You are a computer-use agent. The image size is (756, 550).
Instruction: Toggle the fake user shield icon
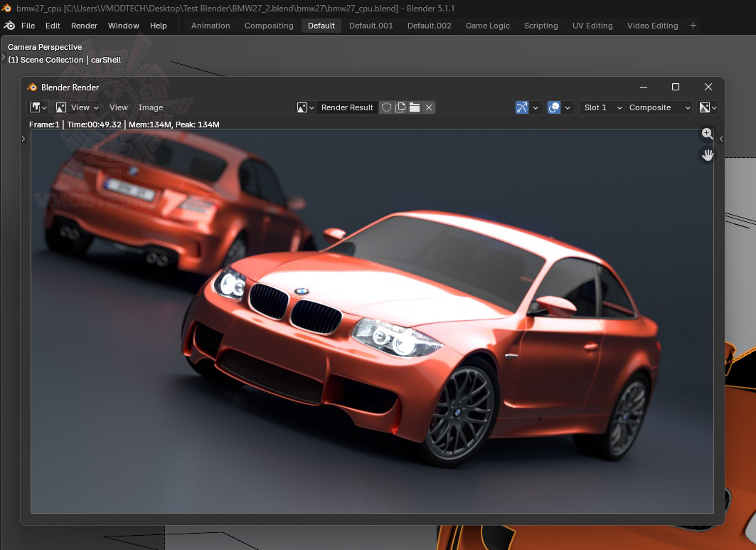click(386, 107)
